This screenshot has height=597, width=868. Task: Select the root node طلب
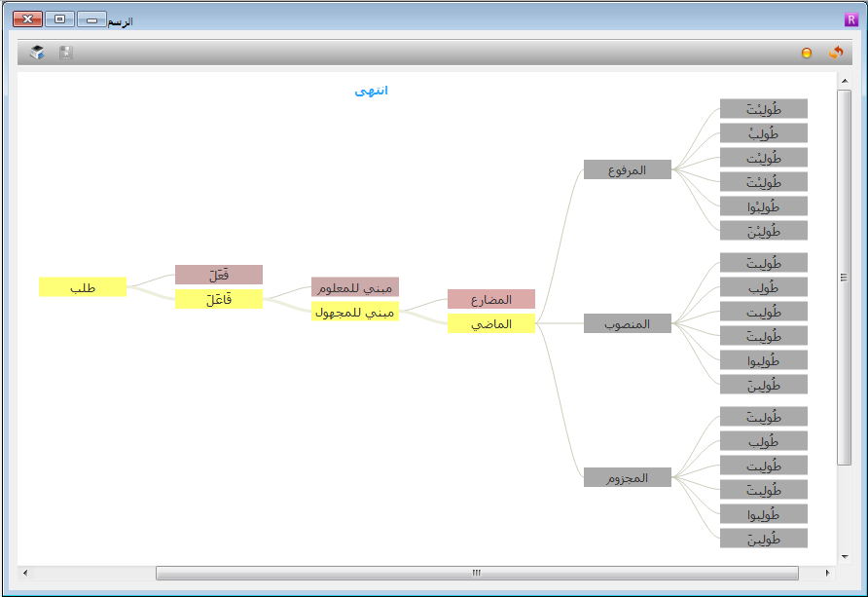[83, 287]
